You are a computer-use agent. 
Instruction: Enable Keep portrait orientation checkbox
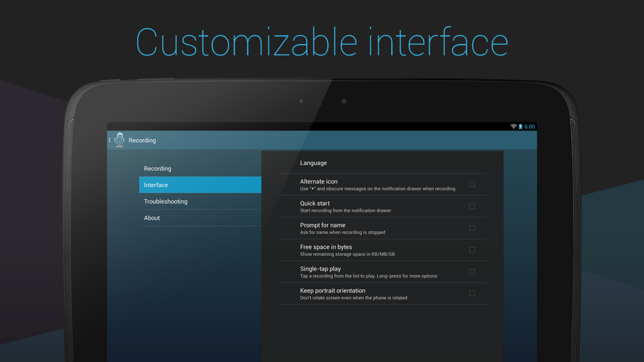click(x=472, y=293)
